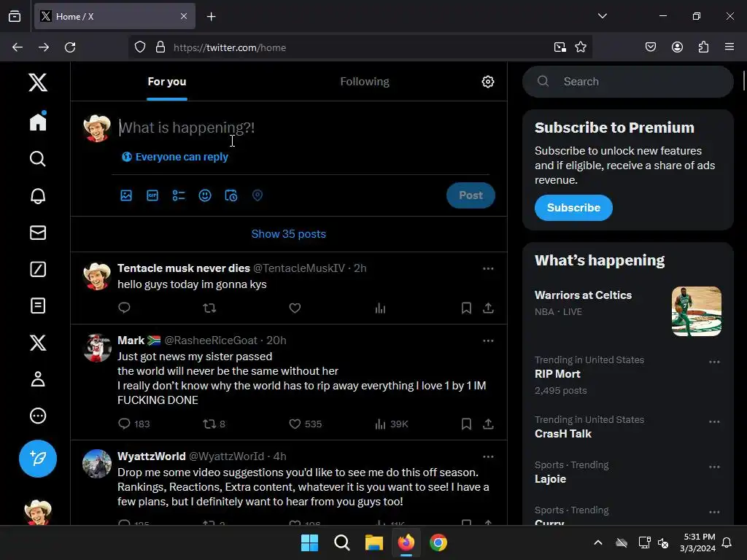Switch to the Following tab
The height and width of the screenshot is (560, 747).
point(365,82)
